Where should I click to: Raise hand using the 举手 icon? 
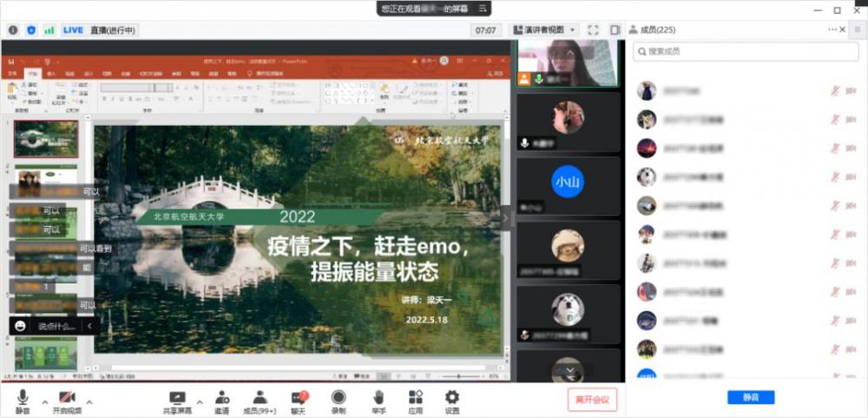pyautogui.click(x=378, y=400)
